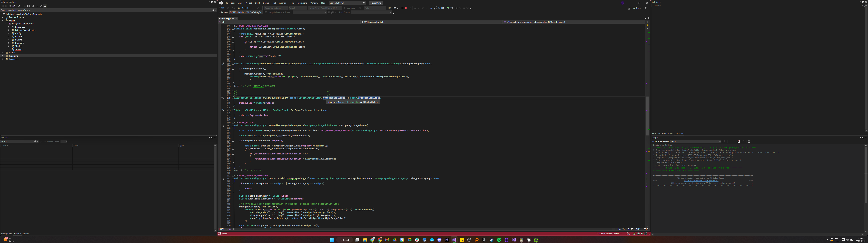Select the Undo icon on the toolbar
This screenshot has width=868, height=243.
[252, 8]
